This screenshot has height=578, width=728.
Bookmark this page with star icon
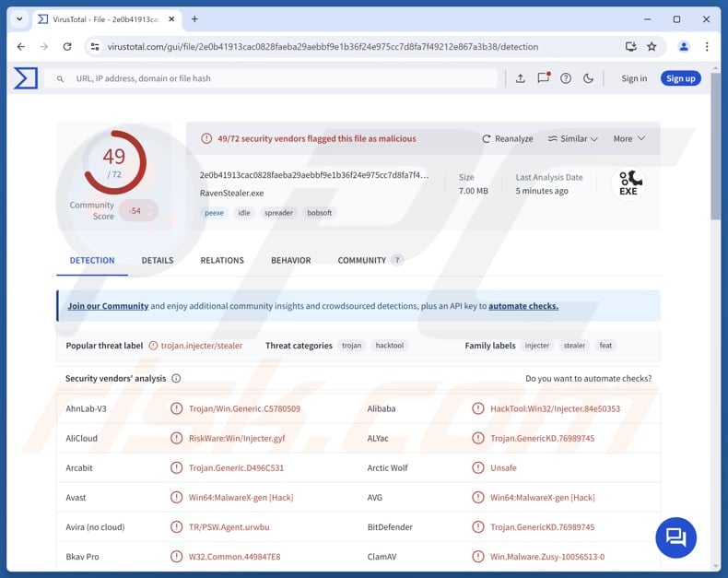(x=652, y=46)
